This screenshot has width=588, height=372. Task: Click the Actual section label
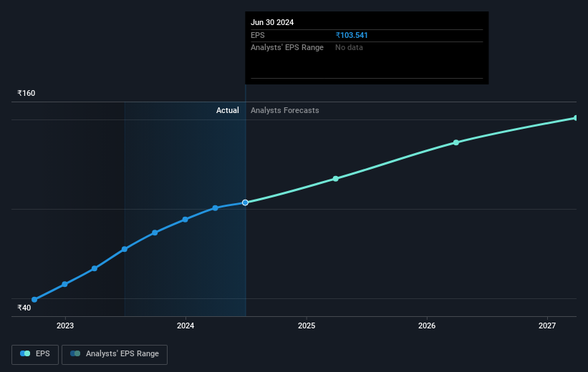click(227, 110)
